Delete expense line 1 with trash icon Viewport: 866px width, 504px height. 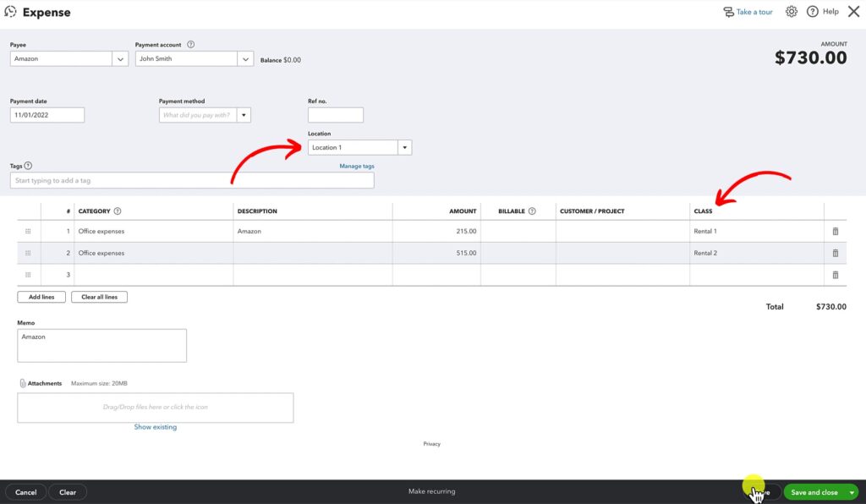click(835, 230)
